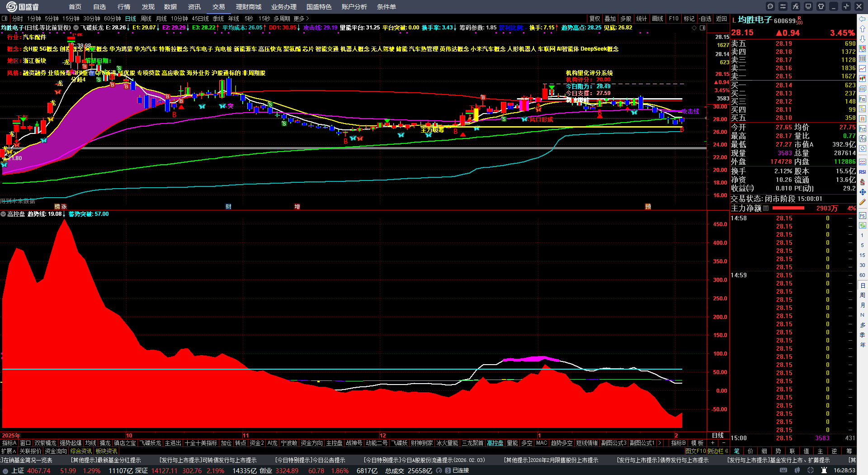Click the keyboard icon in the status bar

point(783,470)
